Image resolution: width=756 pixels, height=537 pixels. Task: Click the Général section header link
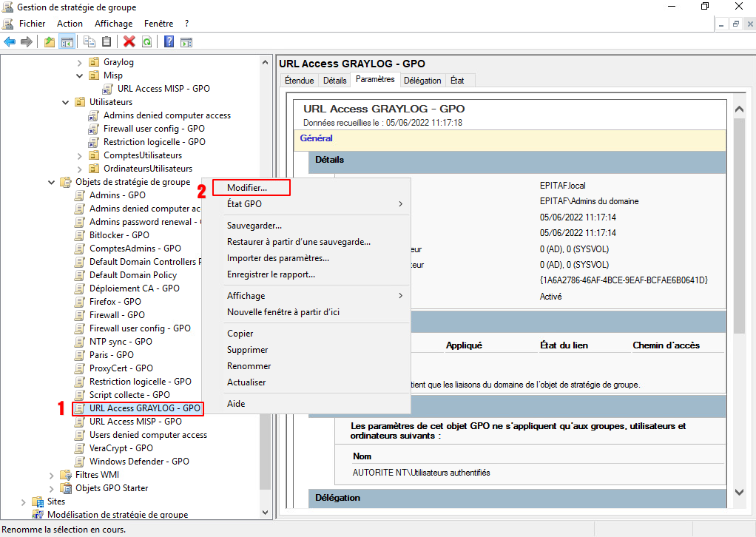316,138
